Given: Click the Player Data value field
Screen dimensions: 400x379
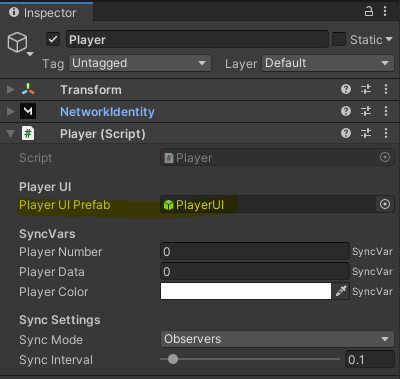Looking at the screenshot, I should coord(255,271).
